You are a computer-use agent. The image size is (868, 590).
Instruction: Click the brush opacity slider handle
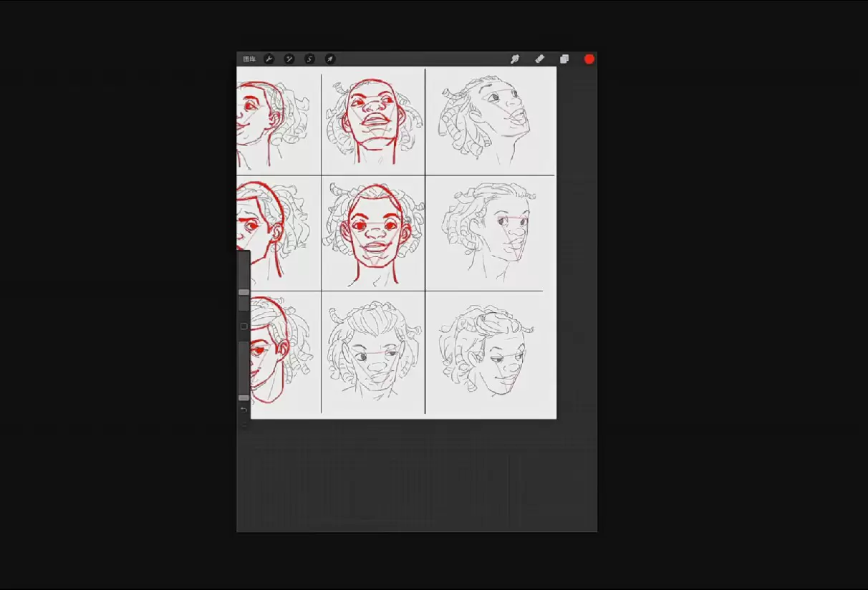click(243, 397)
